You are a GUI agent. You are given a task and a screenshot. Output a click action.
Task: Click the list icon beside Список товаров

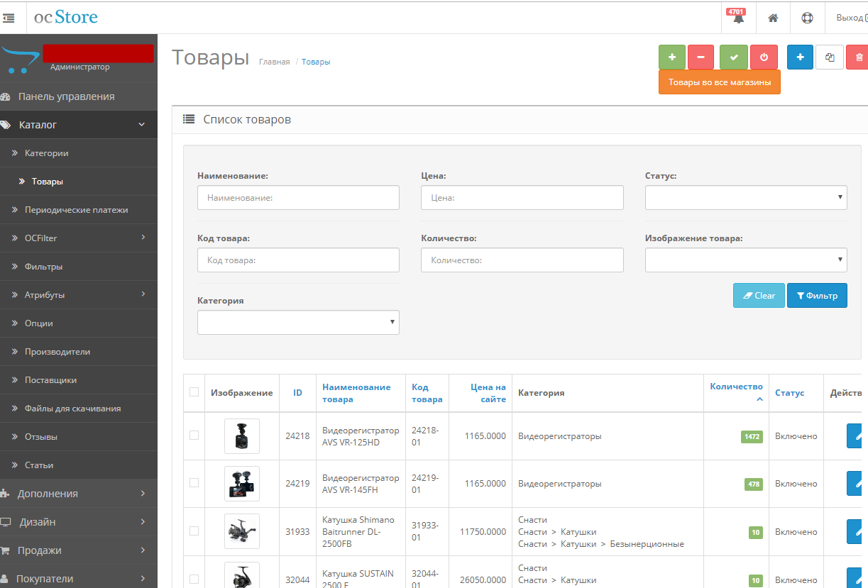[189, 120]
